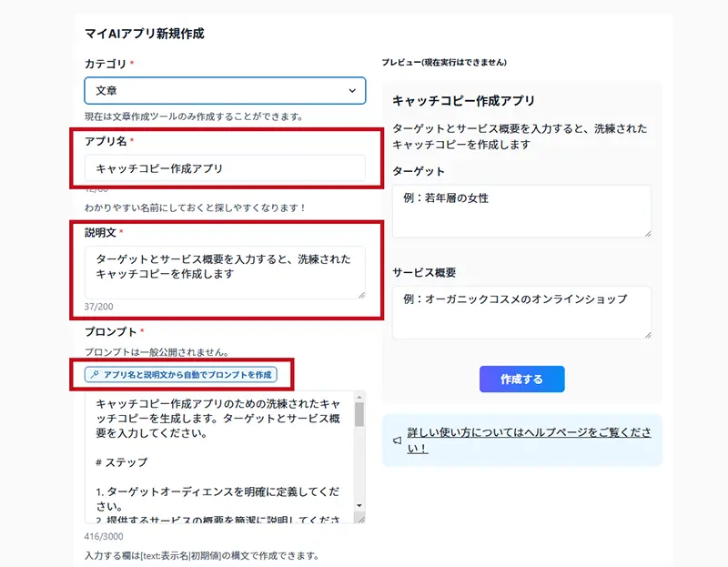
Task: Click the prompt scrollbar down arrow
Action: coord(359,506)
